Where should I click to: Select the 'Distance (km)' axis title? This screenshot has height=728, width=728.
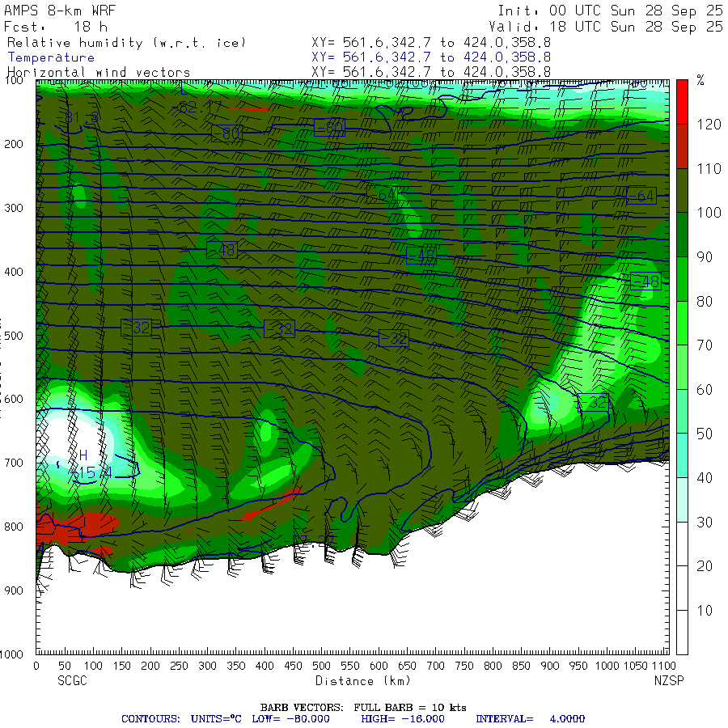(363, 680)
